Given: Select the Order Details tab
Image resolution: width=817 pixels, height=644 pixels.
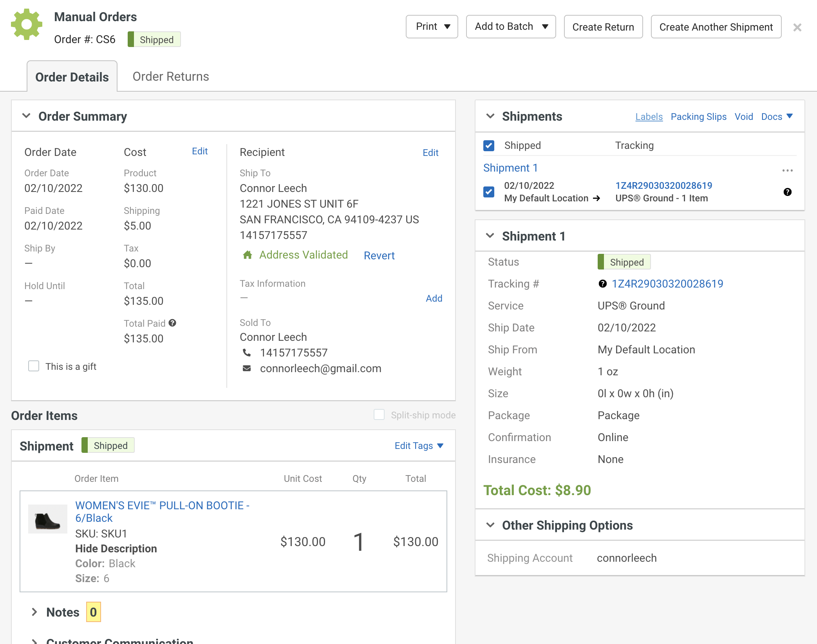Looking at the screenshot, I should tap(72, 77).
